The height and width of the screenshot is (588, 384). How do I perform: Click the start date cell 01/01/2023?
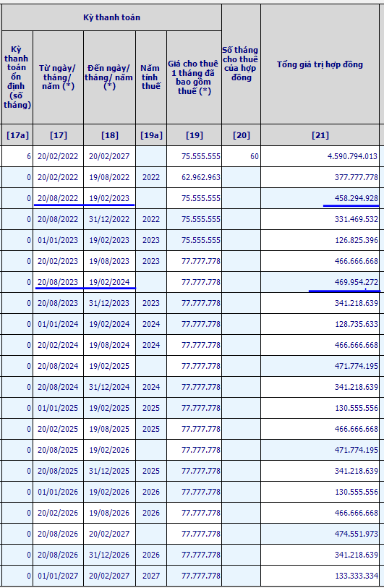click(x=58, y=240)
